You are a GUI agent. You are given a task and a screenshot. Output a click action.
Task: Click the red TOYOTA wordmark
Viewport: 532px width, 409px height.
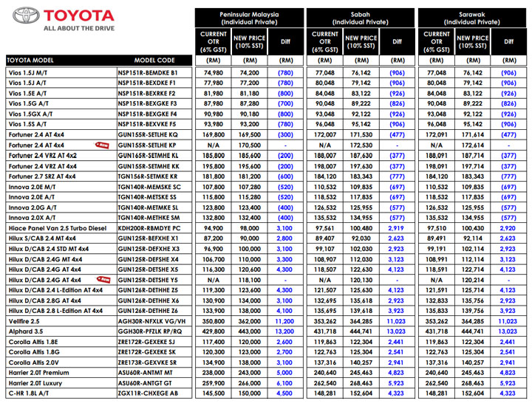click(79, 16)
